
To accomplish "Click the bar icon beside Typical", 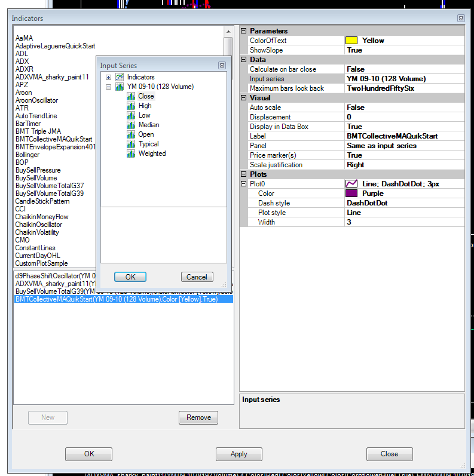I will click(x=131, y=144).
